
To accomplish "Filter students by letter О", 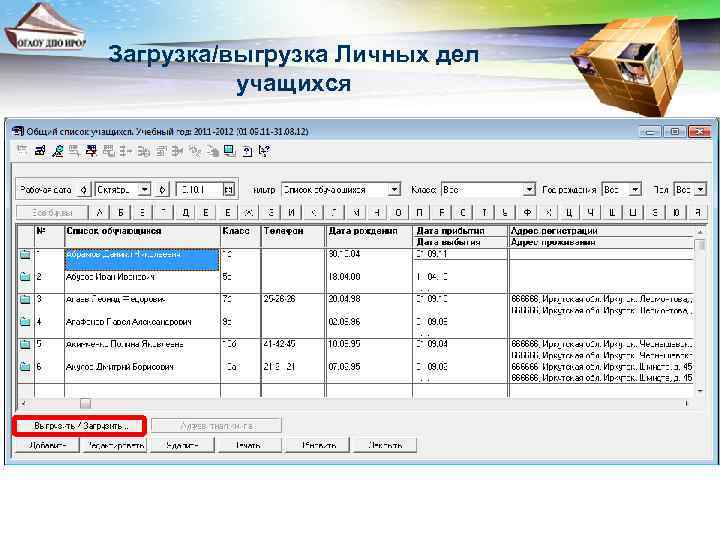I will [398, 213].
